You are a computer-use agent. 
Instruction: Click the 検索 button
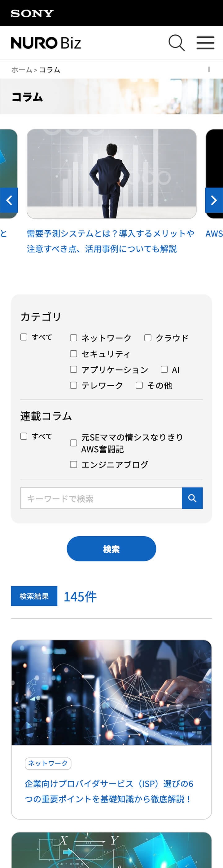111,549
